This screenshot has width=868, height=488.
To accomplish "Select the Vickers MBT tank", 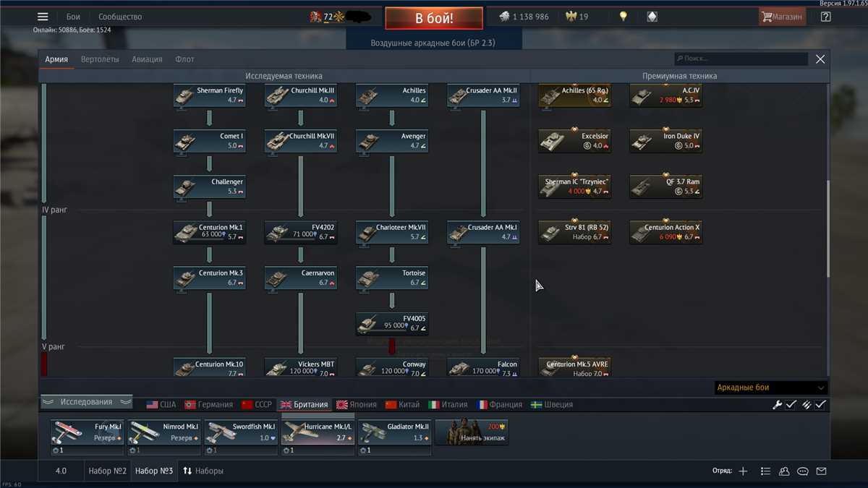I will tap(301, 367).
